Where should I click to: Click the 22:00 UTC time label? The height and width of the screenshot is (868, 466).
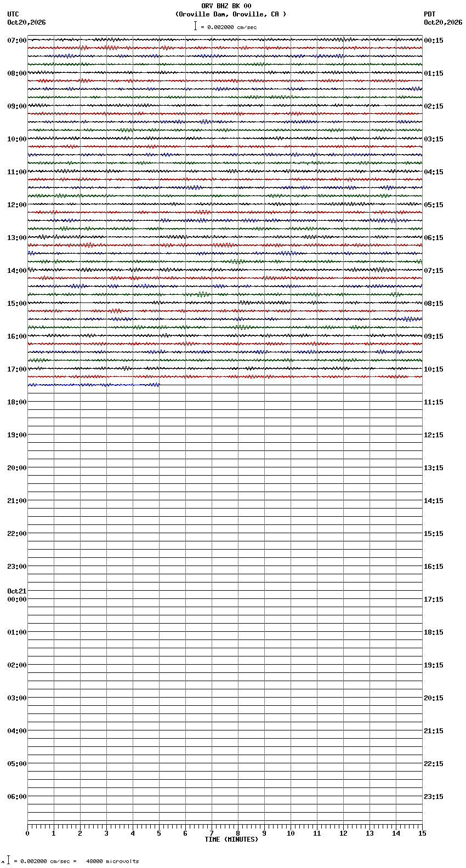tap(17, 534)
